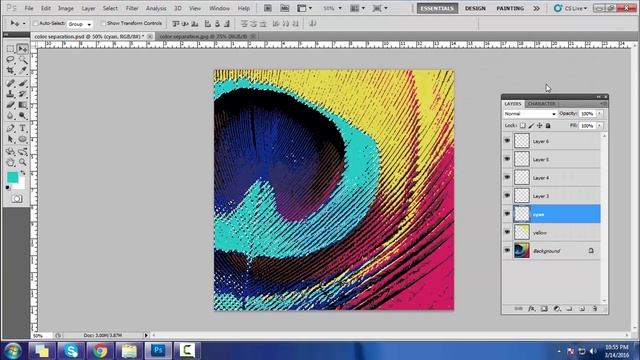This screenshot has height=360, width=640.
Task: Select the Hand tool
Action: click(x=10, y=162)
